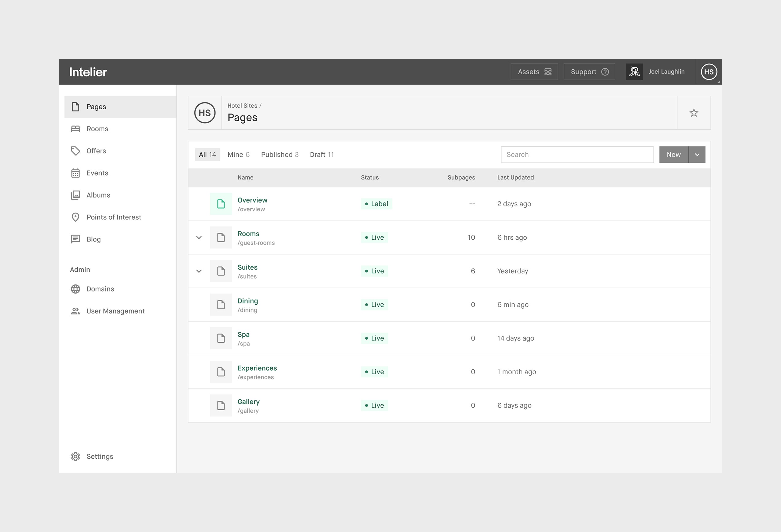Select the Overview page Label status badge
The image size is (781, 532).
(376, 203)
